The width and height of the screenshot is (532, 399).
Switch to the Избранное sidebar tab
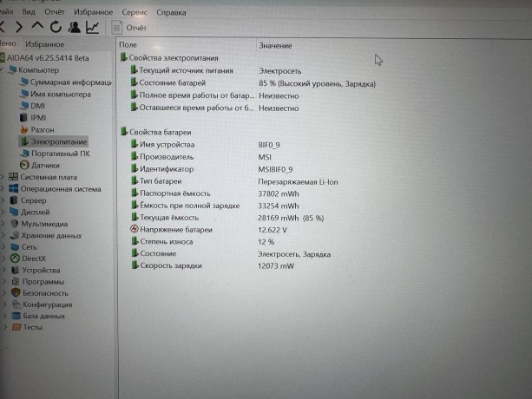click(x=45, y=44)
